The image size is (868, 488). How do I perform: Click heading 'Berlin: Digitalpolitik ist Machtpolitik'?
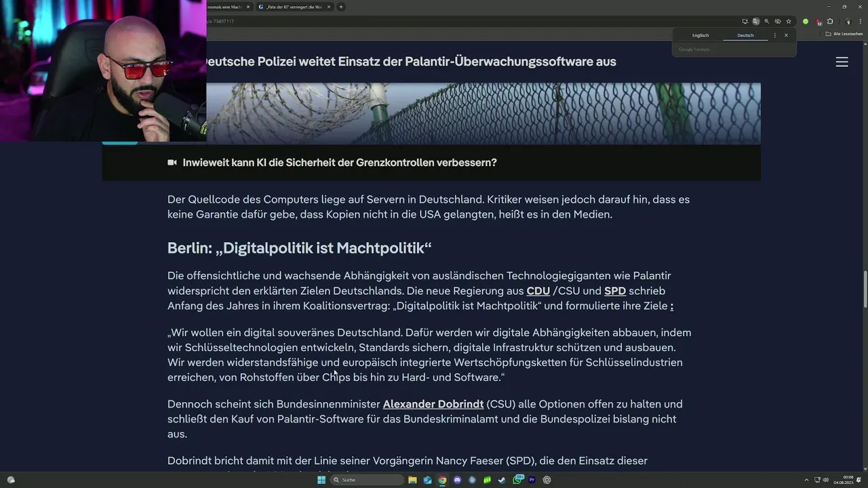300,248
